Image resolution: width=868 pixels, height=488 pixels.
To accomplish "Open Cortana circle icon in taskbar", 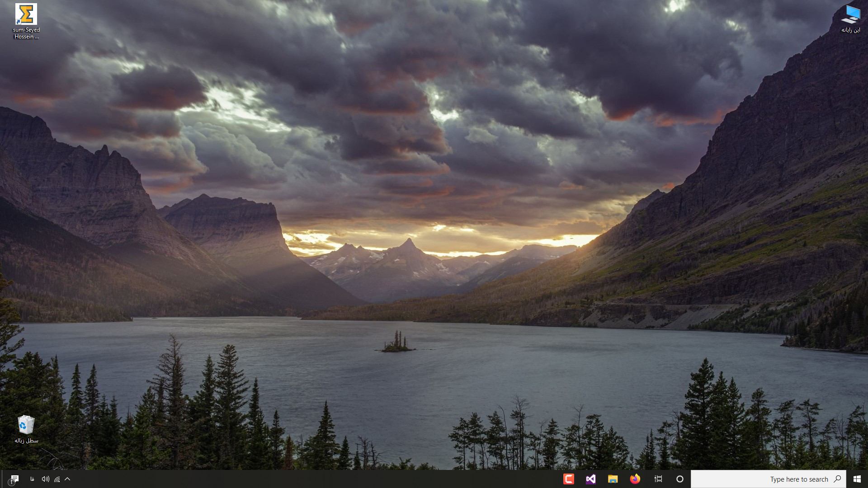I will click(x=679, y=479).
